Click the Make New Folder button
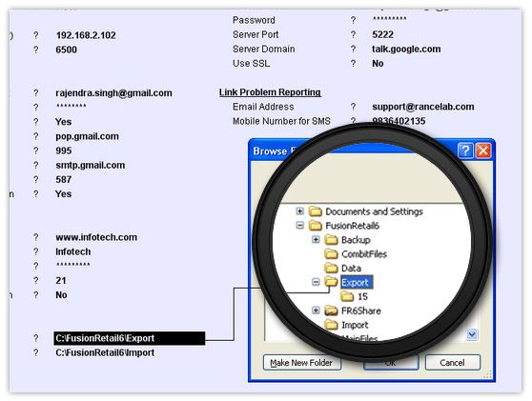This screenshot has width=532, height=401. point(301,362)
